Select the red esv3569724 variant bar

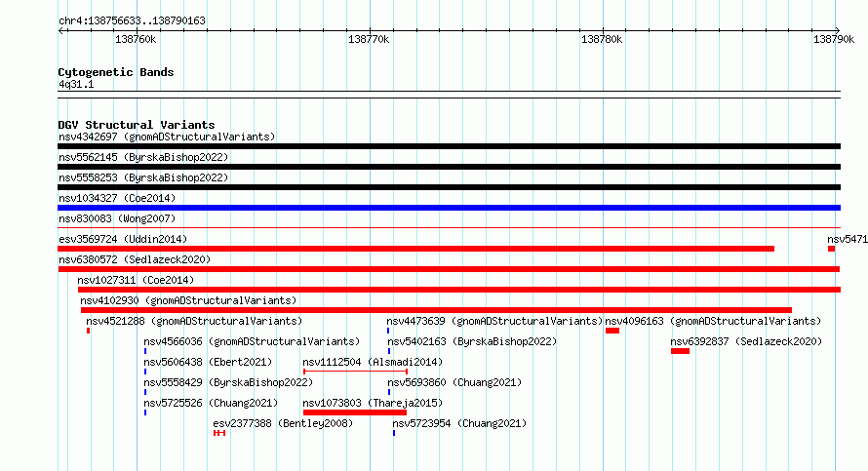(415, 249)
